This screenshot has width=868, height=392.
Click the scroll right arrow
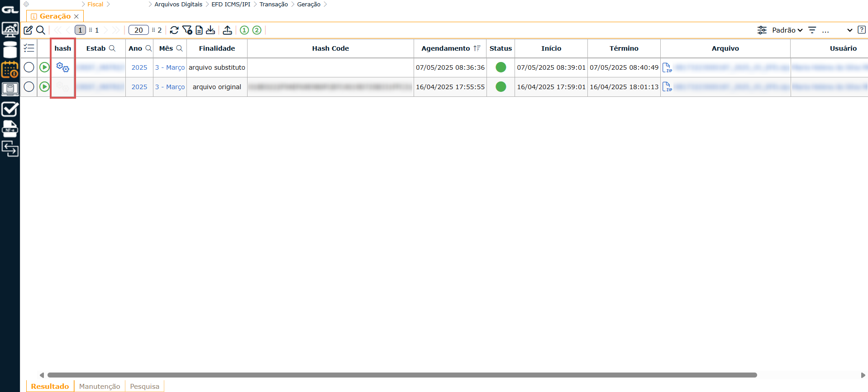[863, 375]
